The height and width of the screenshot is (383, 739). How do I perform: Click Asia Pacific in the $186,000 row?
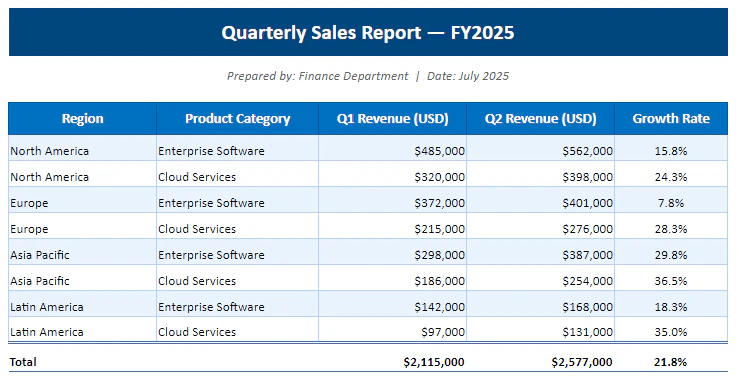click(x=40, y=281)
